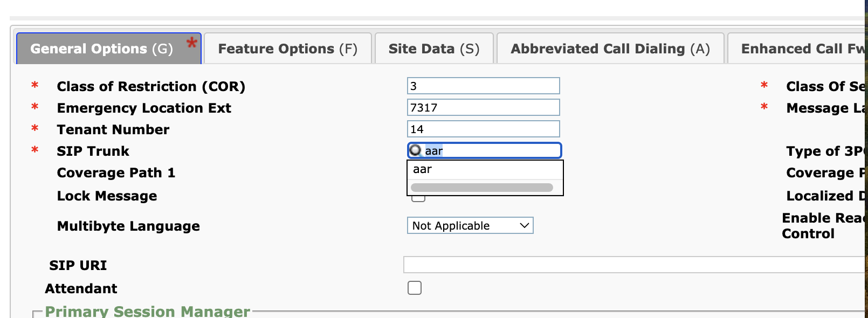This screenshot has height=318, width=868.
Task: Select the Tenant Number input box
Action: 483,129
